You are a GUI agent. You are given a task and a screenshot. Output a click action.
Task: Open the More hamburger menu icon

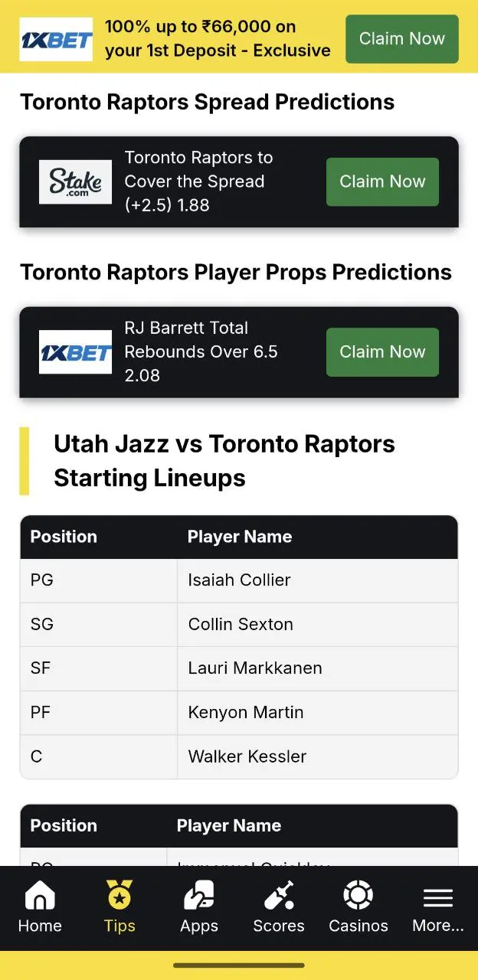point(438,897)
